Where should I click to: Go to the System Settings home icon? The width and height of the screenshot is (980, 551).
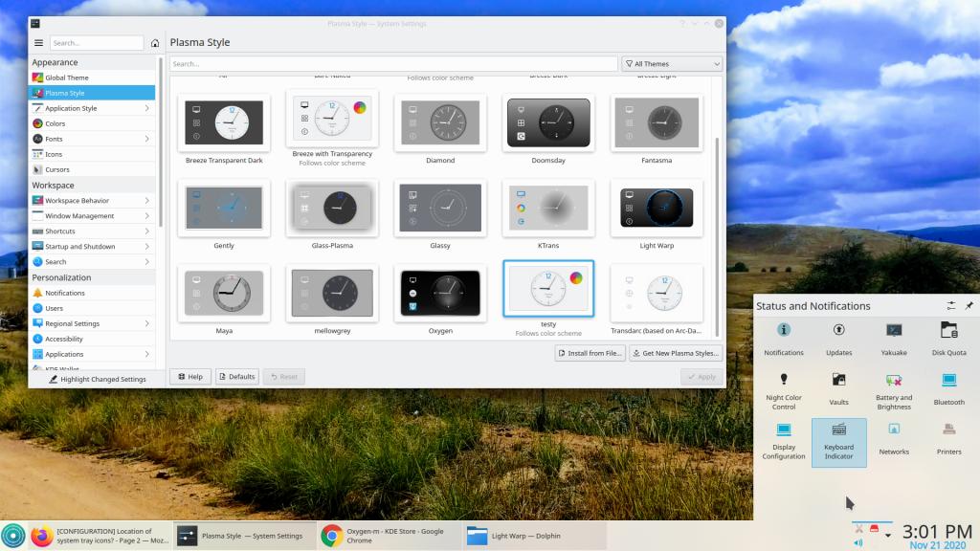[x=155, y=43]
